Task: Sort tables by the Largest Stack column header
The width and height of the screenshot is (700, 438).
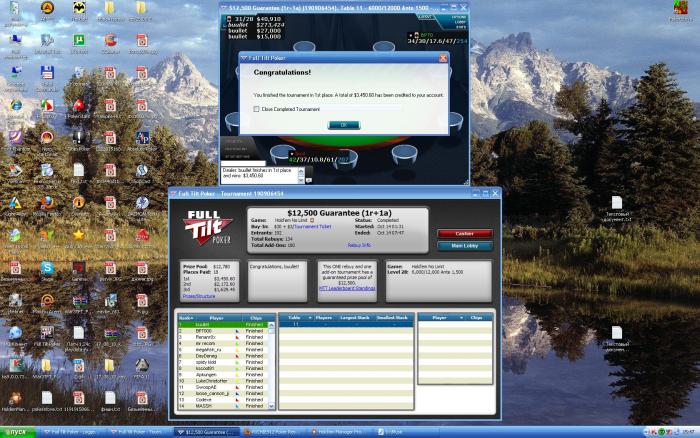Action: 354,317
